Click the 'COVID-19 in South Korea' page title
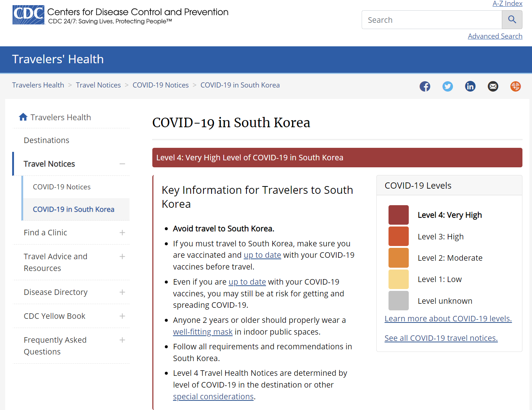 [231, 122]
